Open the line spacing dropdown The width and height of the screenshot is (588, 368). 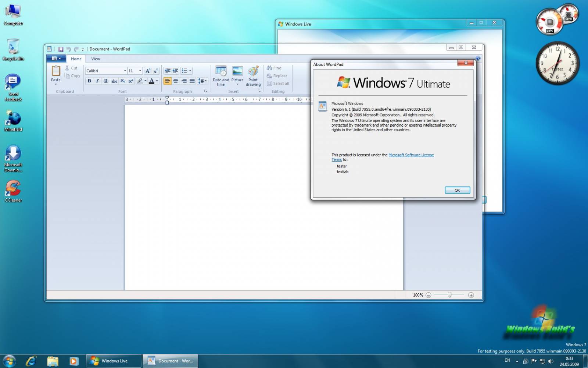(202, 81)
